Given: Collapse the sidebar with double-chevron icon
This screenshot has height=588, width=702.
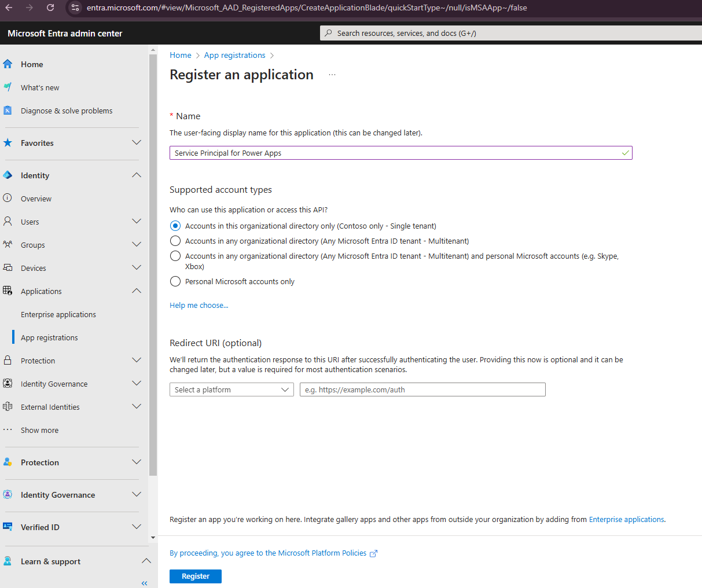Looking at the screenshot, I should point(145,583).
